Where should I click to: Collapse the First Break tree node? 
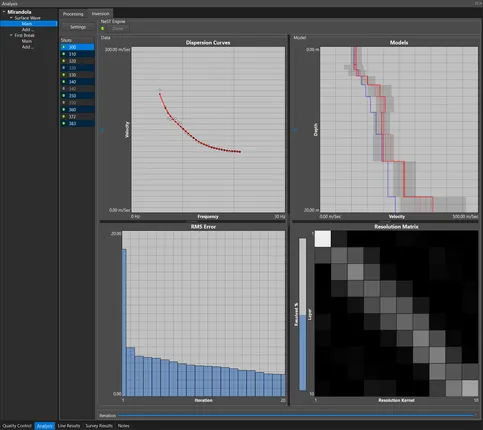11,35
